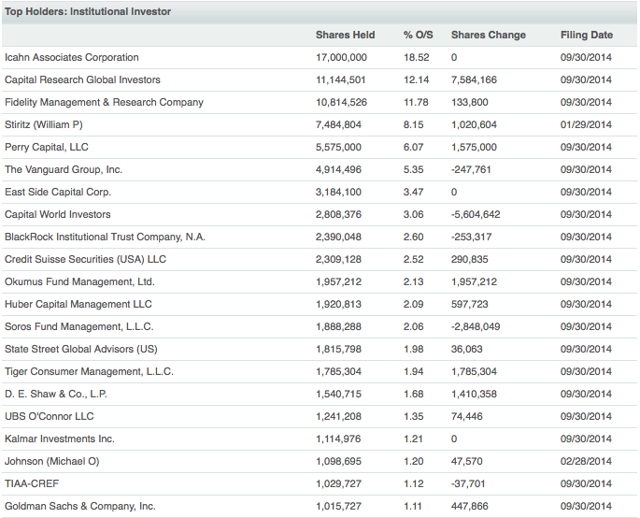Click the Filing Date column header
Screen dimensions: 640x518
tap(587, 35)
